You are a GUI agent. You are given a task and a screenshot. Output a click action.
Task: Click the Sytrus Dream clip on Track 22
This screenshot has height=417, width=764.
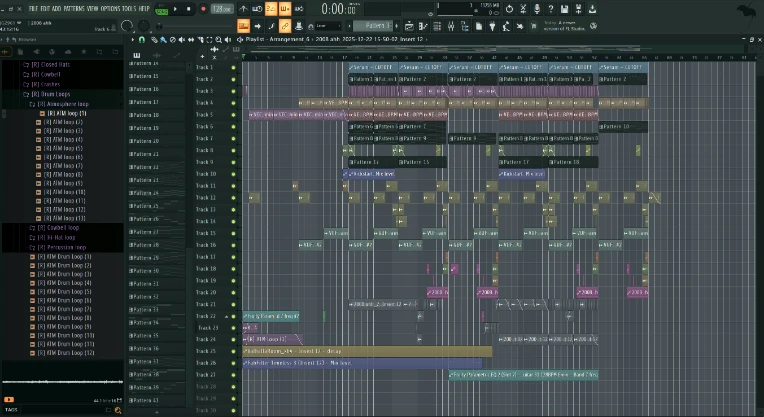coord(272,316)
